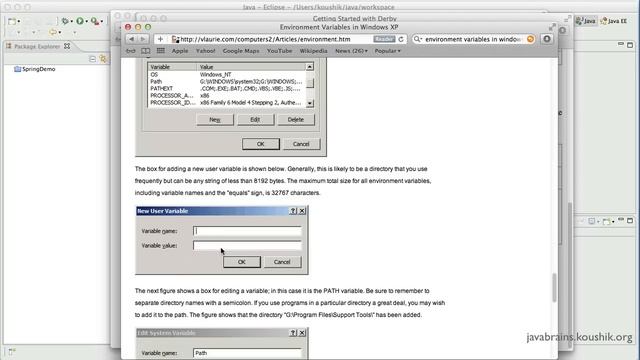Switch to the Java perspective
The width and height of the screenshot is (640, 360).
click(586, 21)
